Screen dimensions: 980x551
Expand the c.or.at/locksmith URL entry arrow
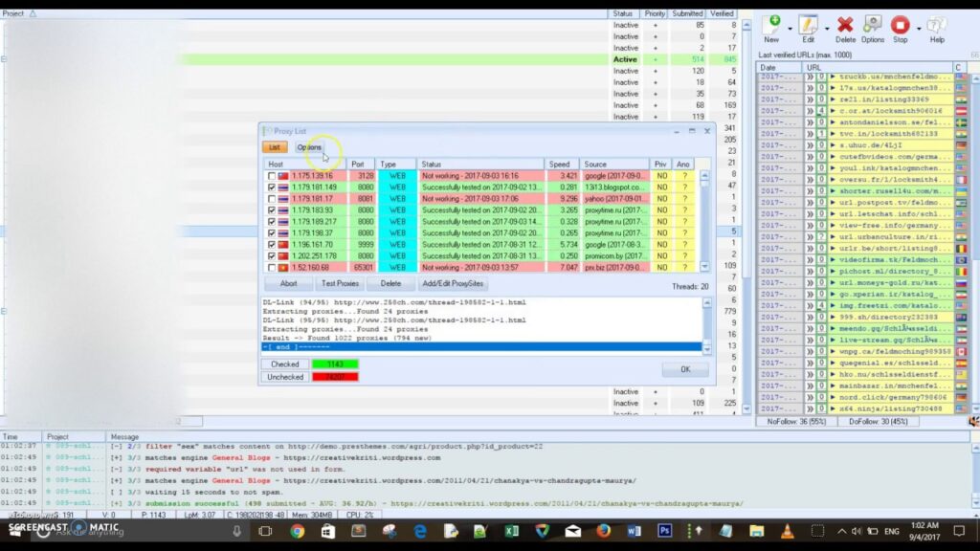tap(833, 111)
